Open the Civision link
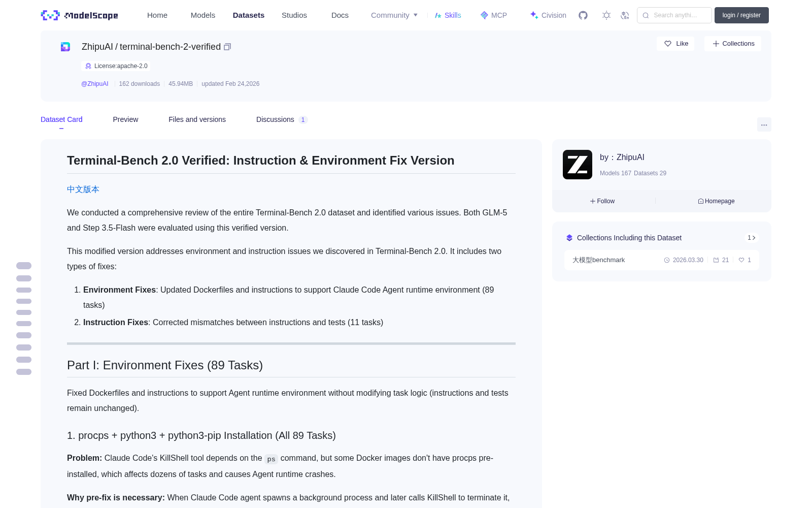The height and width of the screenshot is (508, 812). (x=548, y=15)
